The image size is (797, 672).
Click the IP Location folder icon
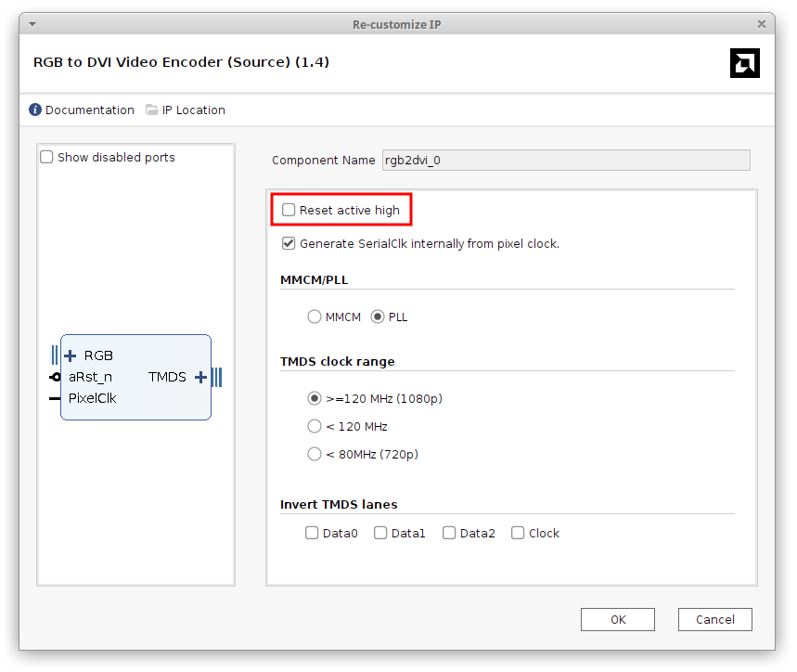click(151, 110)
